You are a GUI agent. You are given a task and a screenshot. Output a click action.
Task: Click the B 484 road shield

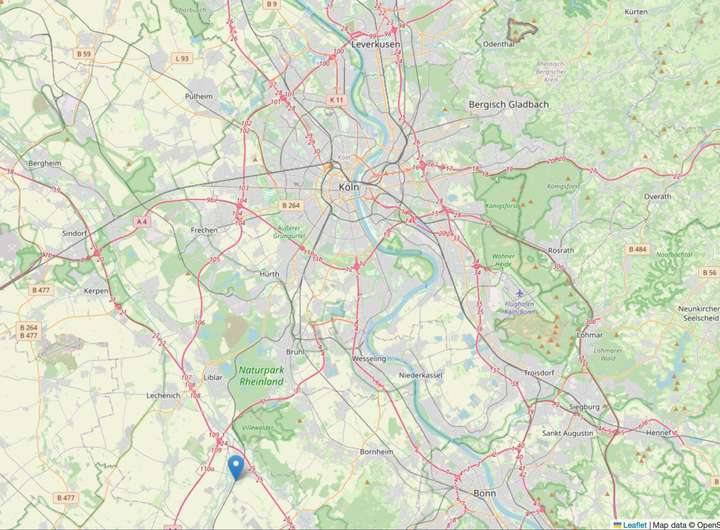pos(637,249)
